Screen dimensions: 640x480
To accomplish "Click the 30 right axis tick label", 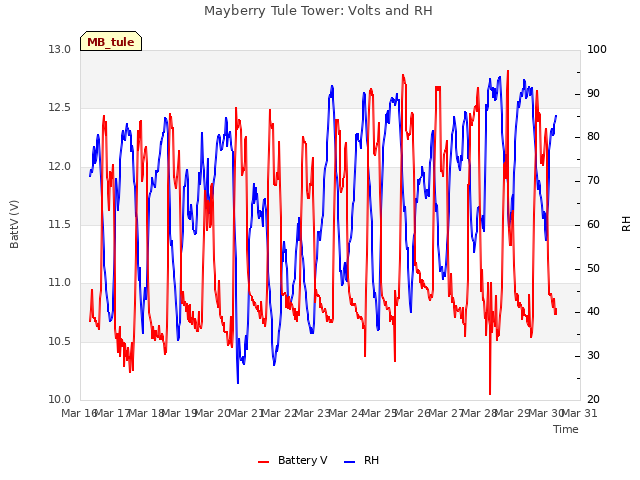I will (593, 356).
